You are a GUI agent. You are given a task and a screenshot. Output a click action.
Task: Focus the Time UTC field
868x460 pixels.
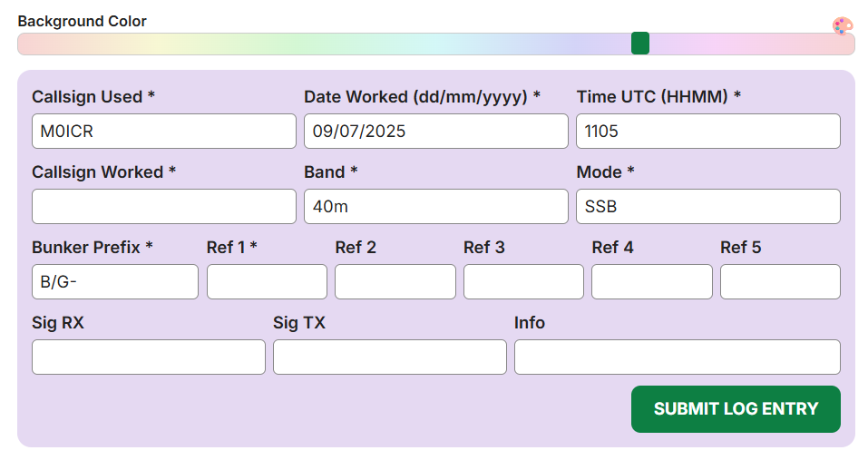[x=707, y=132]
